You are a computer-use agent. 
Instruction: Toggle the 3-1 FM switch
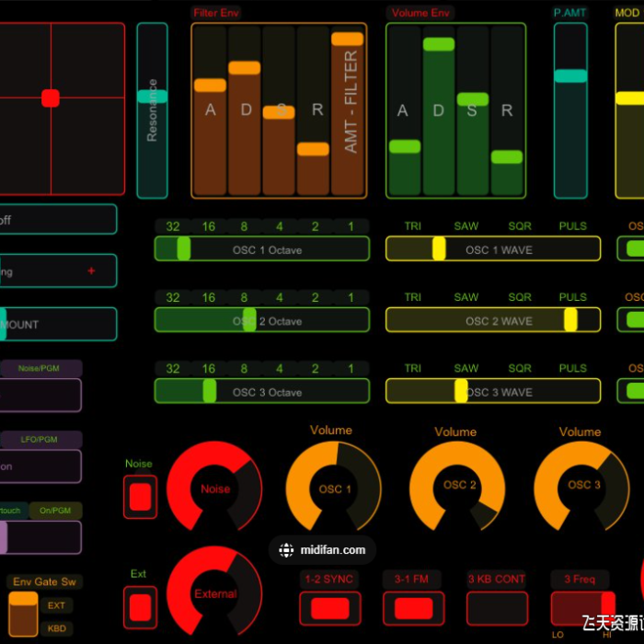413,608
